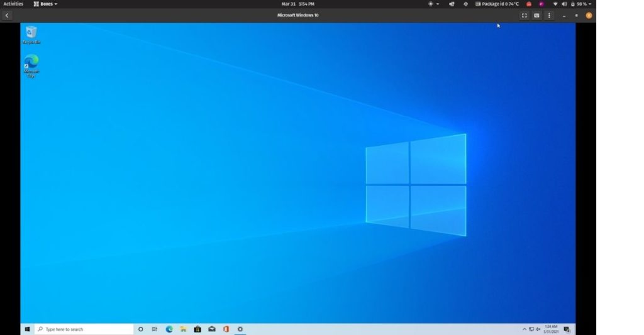This screenshot has width=644, height=335.
Task: Click the network icon in Windows tray
Action: tap(531, 329)
